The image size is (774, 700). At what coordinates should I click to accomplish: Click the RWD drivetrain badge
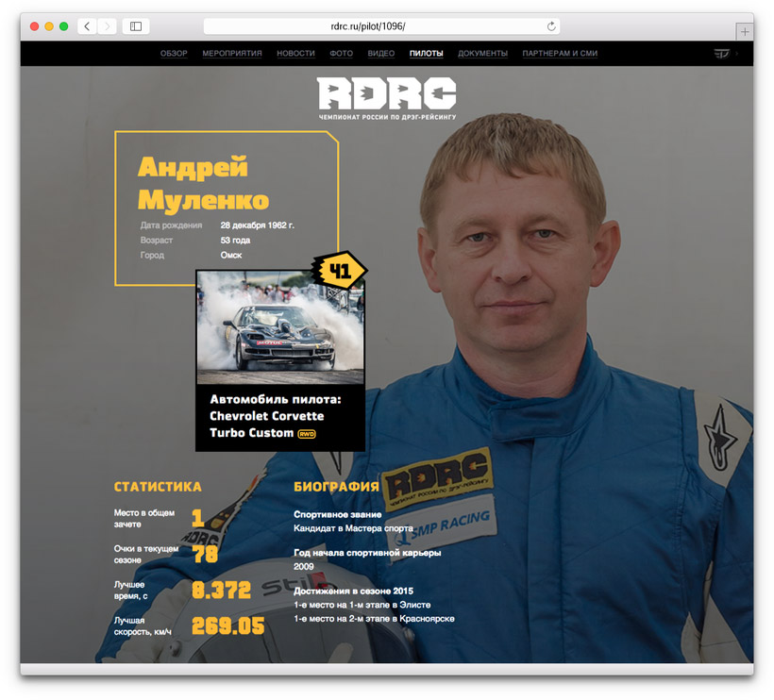tap(307, 434)
